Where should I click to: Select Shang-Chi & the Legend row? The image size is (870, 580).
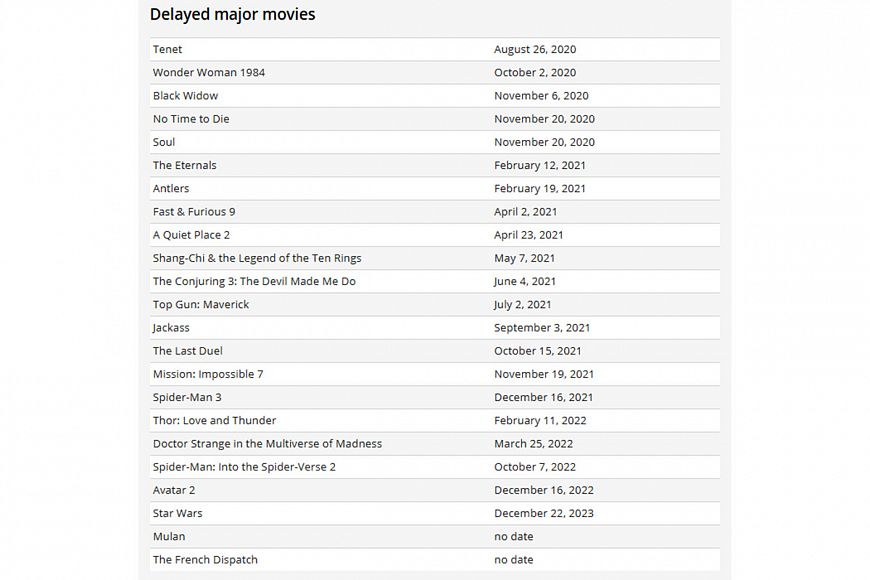pyautogui.click(x=257, y=258)
